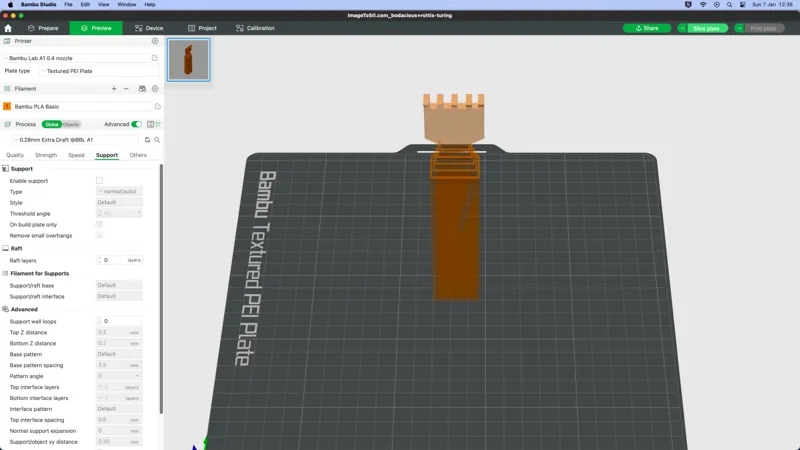Search process settings with magnifier icon
Viewport: 800px width, 450px height.
coord(157,140)
